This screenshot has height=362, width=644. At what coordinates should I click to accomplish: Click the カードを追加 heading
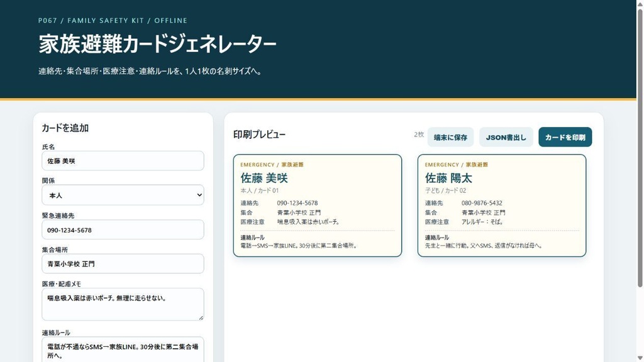[65, 128]
